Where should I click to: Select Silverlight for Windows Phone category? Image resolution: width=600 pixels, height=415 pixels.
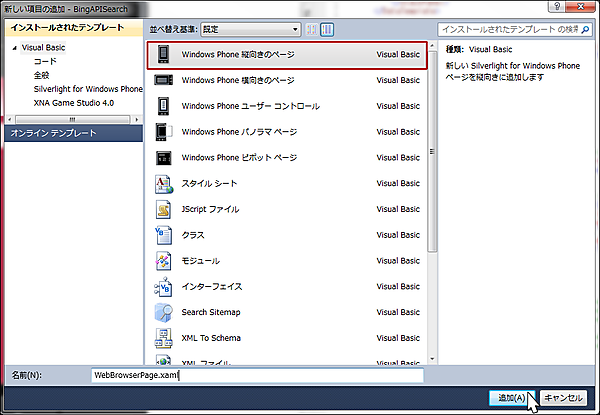88,89
